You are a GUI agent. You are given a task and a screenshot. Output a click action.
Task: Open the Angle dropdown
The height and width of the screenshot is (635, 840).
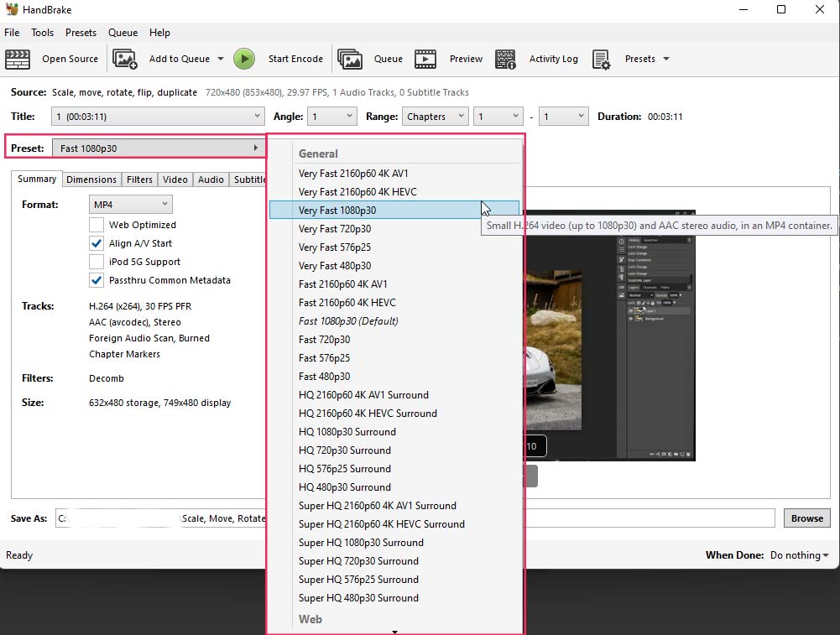(x=332, y=117)
